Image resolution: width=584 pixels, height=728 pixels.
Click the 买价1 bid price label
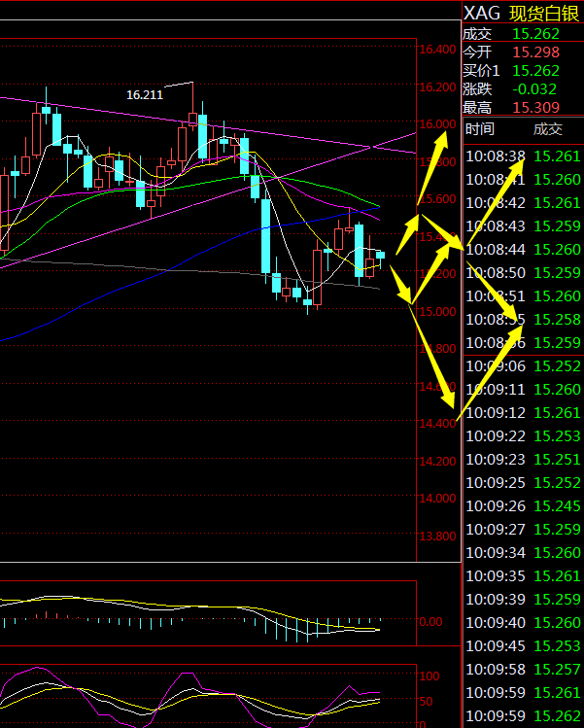click(481, 71)
